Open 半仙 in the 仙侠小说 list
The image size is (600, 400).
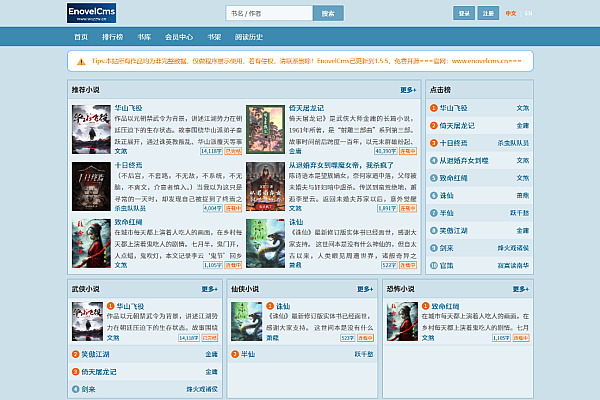(248, 354)
